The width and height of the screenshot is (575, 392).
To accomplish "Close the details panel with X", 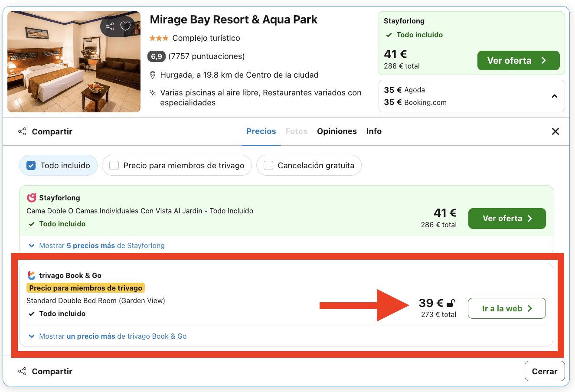I will (555, 131).
